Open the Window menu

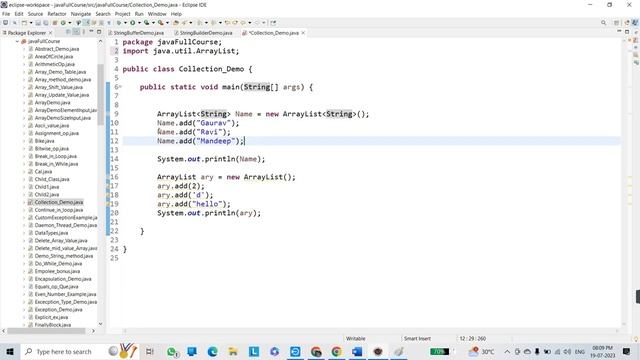[157, 14]
